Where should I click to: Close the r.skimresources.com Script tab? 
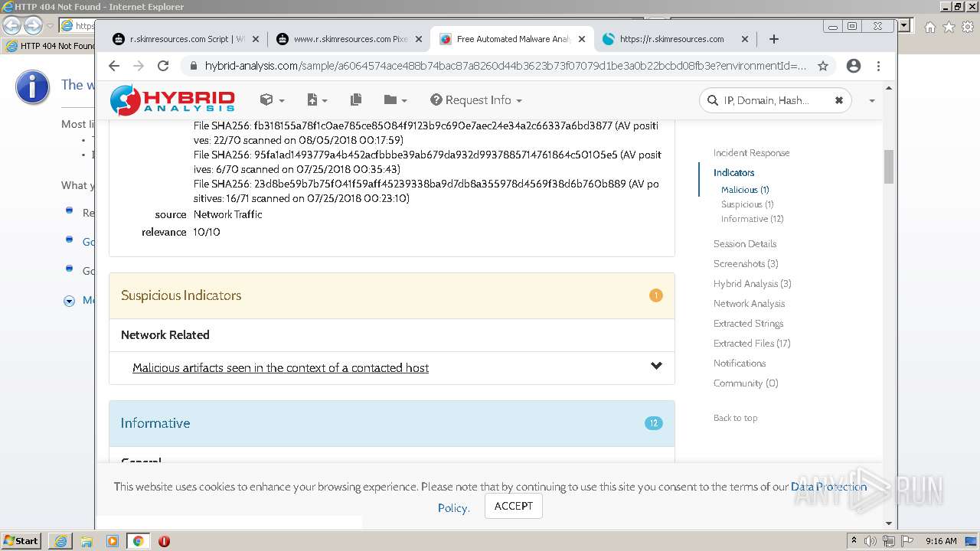pos(256,39)
